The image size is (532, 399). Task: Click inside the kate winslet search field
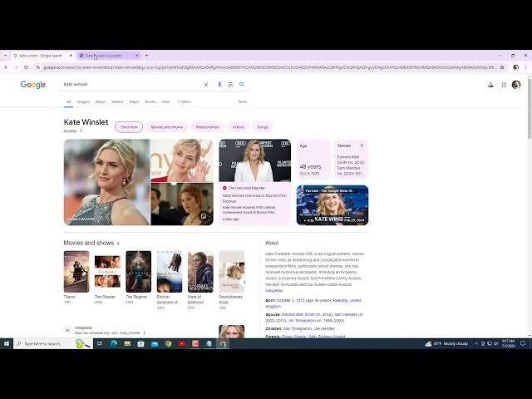(x=132, y=85)
